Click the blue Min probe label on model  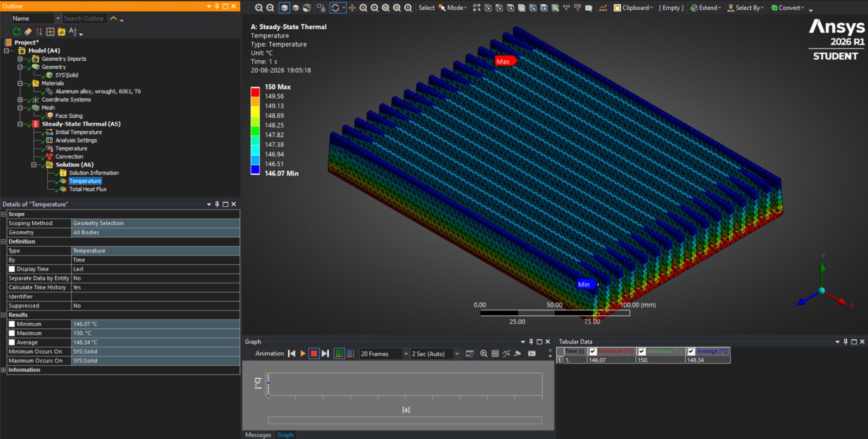(x=586, y=284)
